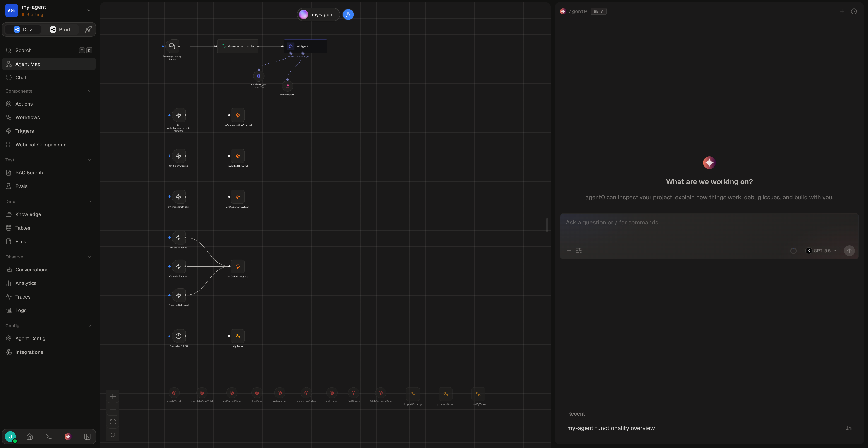Image resolution: width=868 pixels, height=448 pixels.
Task: Reset the agent map layout
Action: point(113,435)
